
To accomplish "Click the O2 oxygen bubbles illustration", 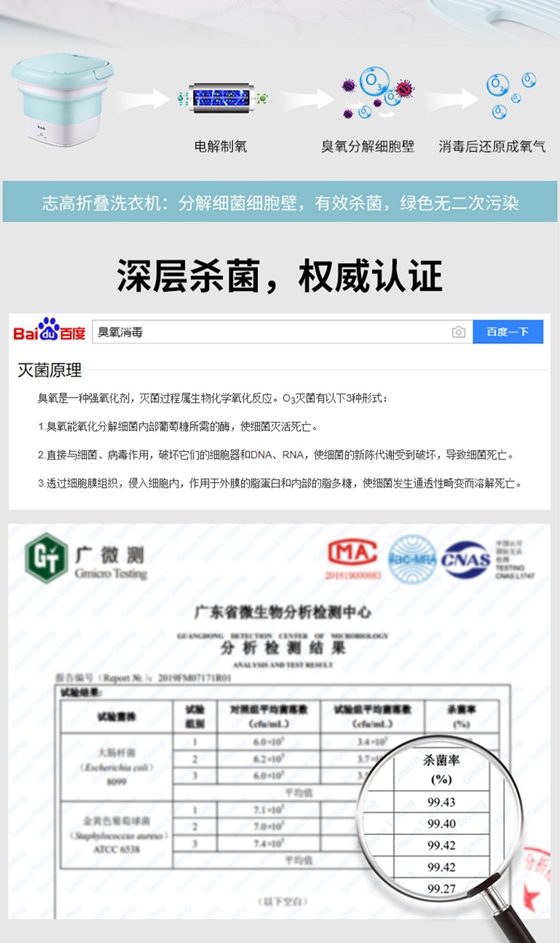I will point(511,94).
